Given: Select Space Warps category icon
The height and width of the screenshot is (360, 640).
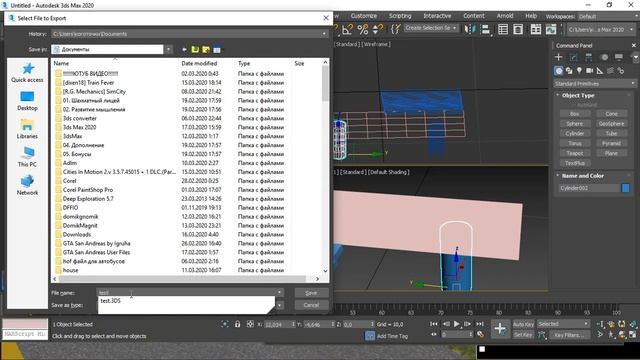Looking at the screenshot, I should pos(610,71).
